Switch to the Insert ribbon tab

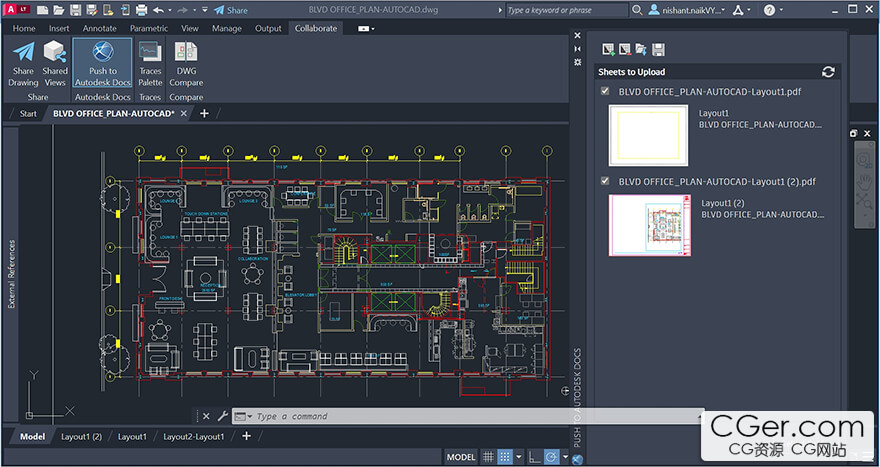pyautogui.click(x=59, y=28)
